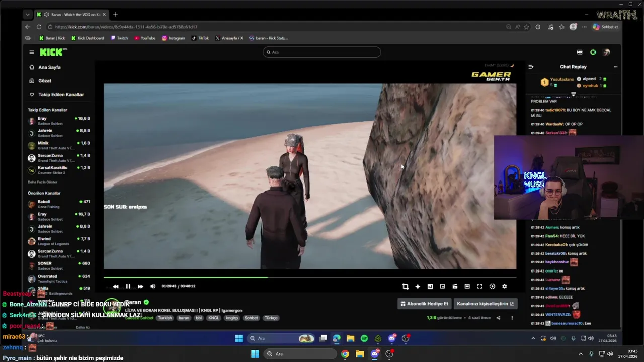Open followed channel Minik

coord(59,146)
